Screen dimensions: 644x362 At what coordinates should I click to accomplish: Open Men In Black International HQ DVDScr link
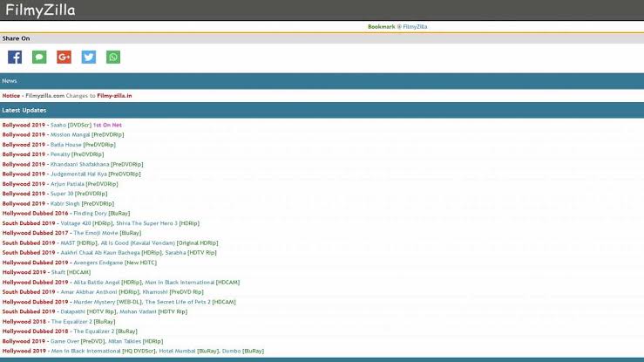tap(104, 352)
